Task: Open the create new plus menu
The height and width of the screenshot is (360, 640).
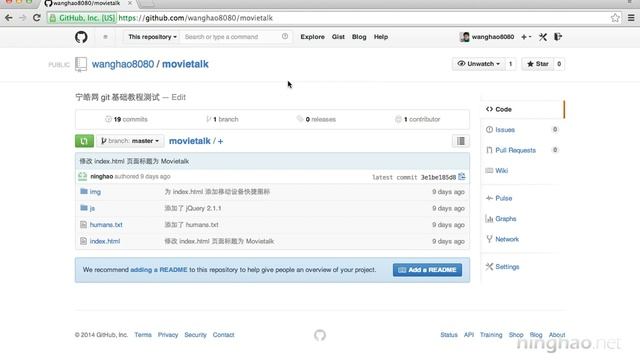Action: [526, 37]
